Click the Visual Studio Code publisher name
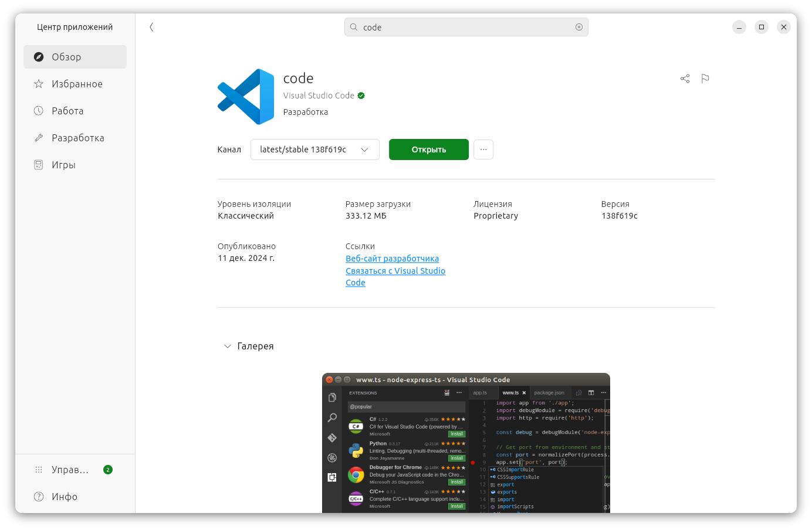 point(319,96)
